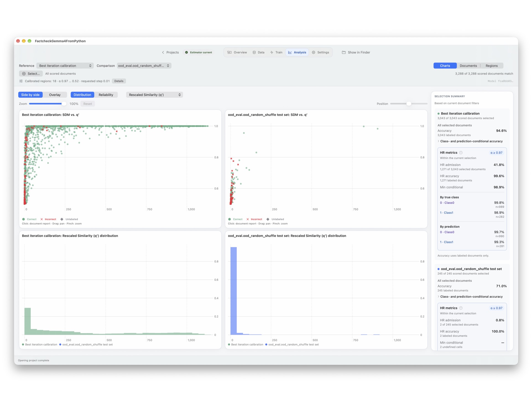The image size is (532, 411).
Task: Click the Opening project complete status
Action: coord(33,360)
